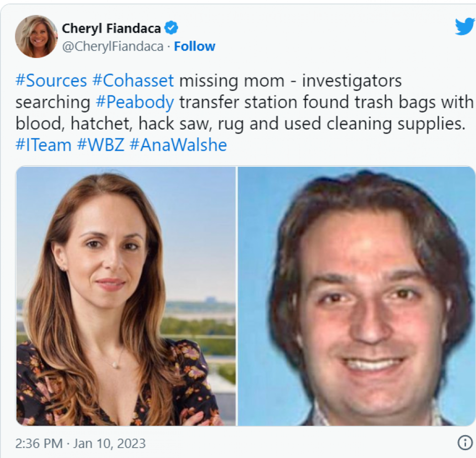Click the blue verified checkmark badge

pyautogui.click(x=171, y=28)
